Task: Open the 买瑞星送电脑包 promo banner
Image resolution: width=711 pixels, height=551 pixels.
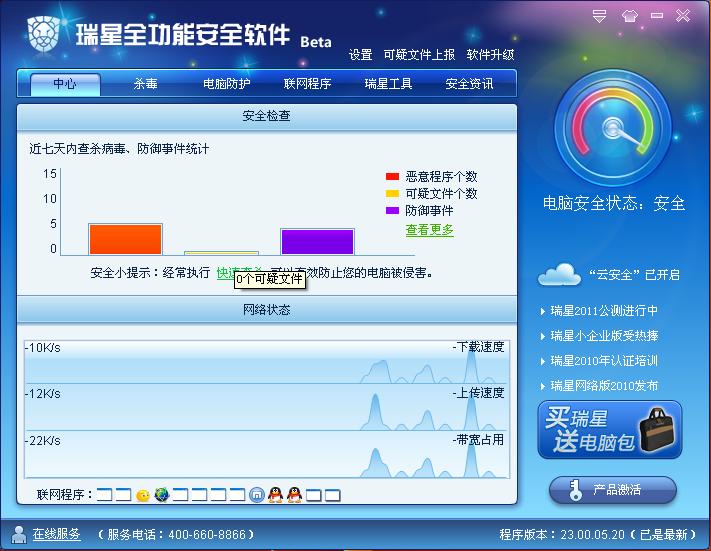Action: 609,429
